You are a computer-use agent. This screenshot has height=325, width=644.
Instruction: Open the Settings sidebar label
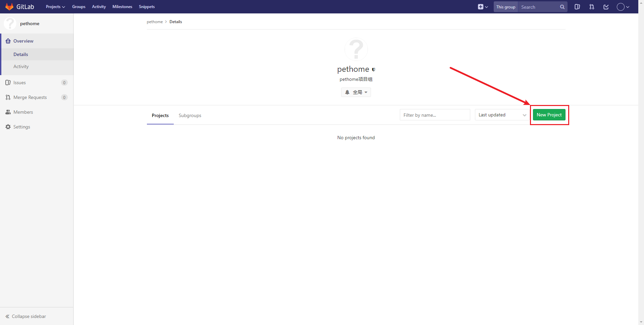(22, 127)
